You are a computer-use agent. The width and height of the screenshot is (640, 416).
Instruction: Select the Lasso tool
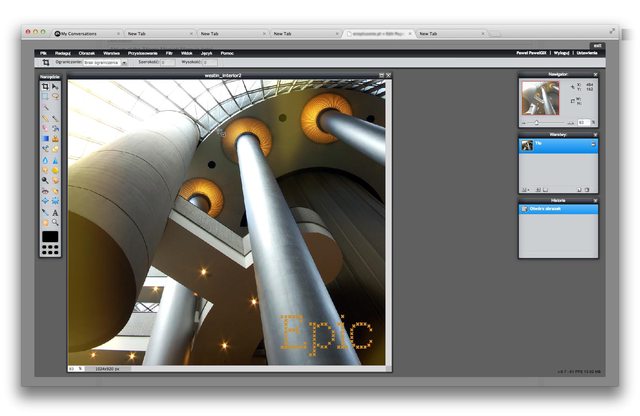pos(55,96)
